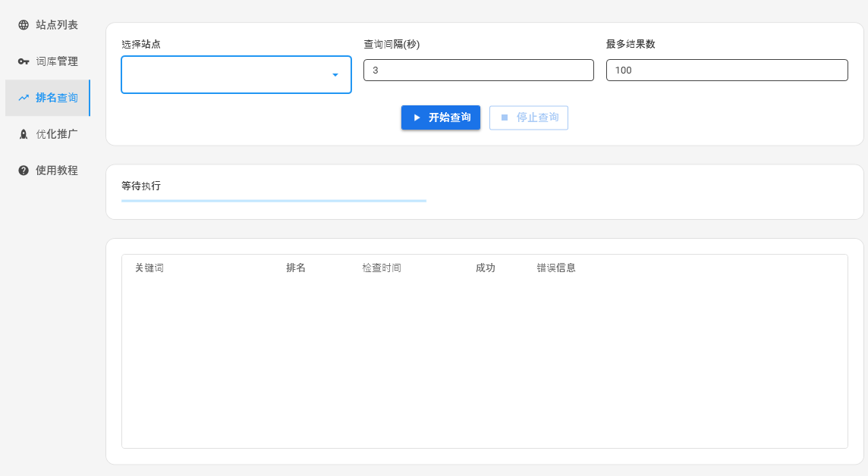Screen dimensions: 868x476
Task: Click the key icon beside 词库管理
Action: point(24,61)
